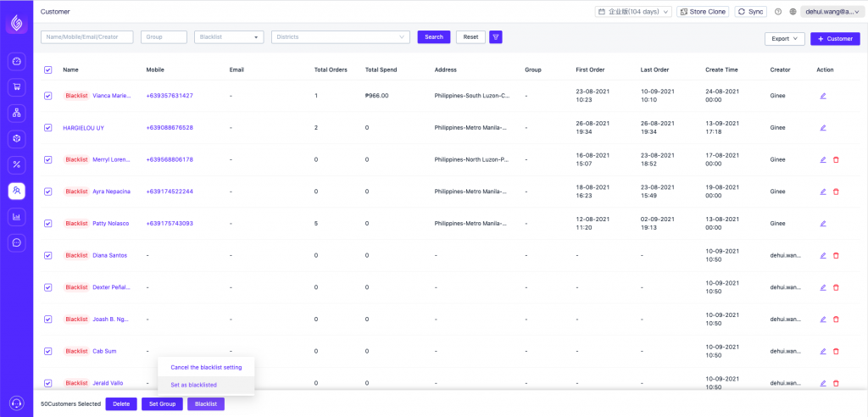The height and width of the screenshot is (417, 868).
Task: Uncheck the HARGIELOU UY row checkbox
Action: coord(47,128)
